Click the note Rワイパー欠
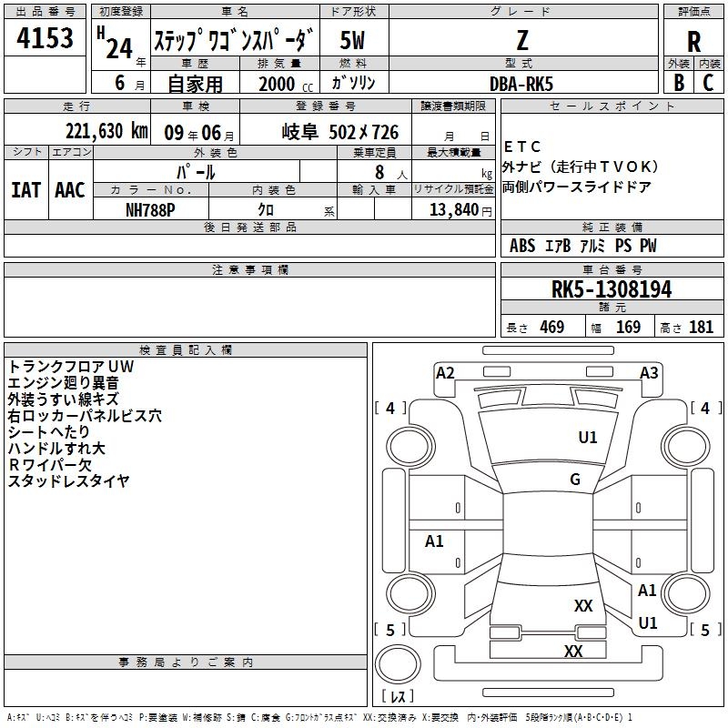728x728 pixels. 50,465
